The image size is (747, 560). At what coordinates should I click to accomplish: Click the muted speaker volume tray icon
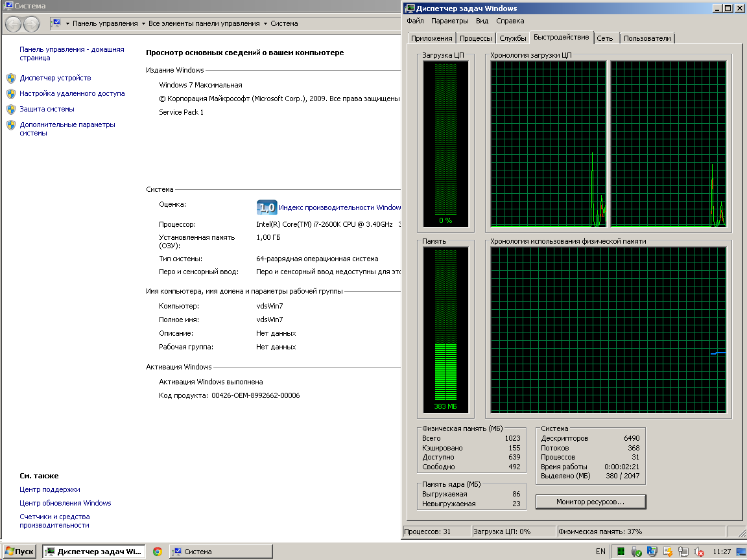[x=699, y=552]
